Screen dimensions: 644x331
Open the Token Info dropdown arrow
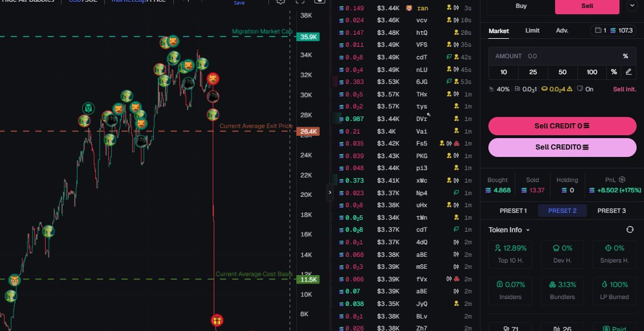(528, 230)
